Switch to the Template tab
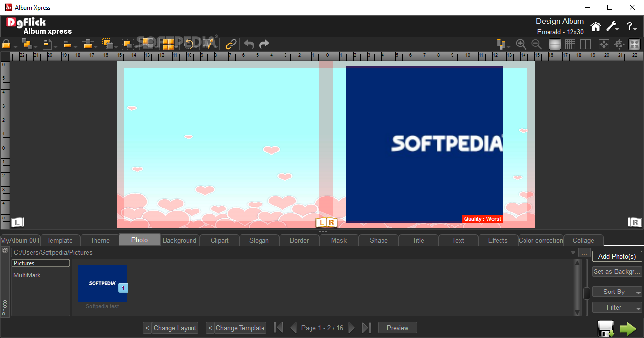 pyautogui.click(x=60, y=240)
